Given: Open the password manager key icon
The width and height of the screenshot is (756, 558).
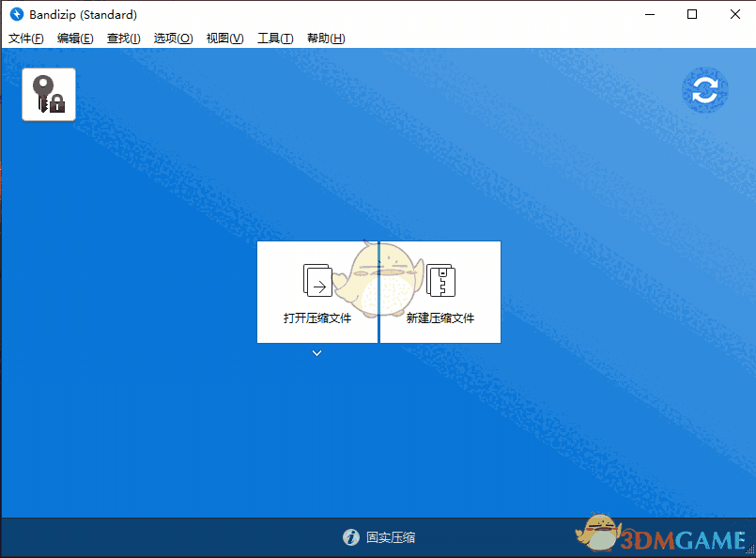Looking at the screenshot, I should click(x=48, y=93).
